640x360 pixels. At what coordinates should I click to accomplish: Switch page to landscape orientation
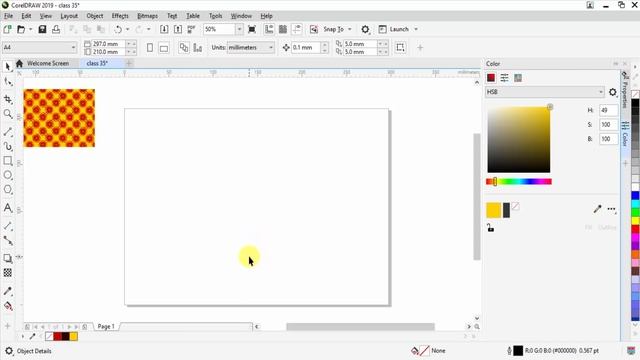164,48
